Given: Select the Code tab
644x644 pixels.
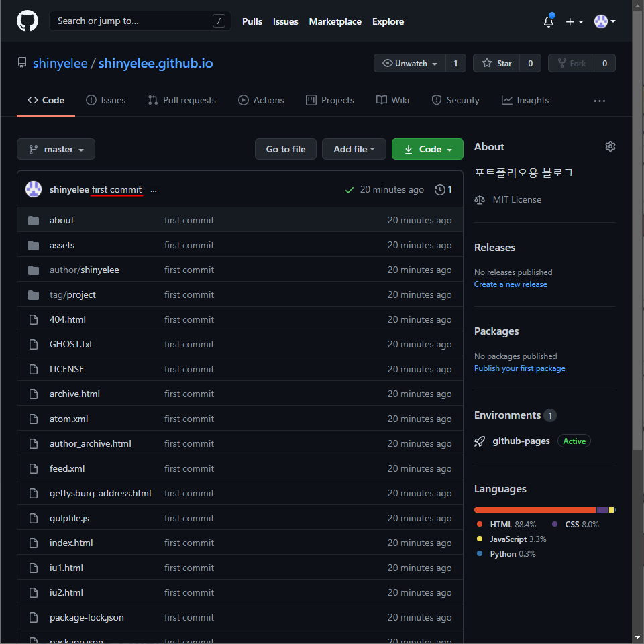Looking at the screenshot, I should pyautogui.click(x=46, y=100).
